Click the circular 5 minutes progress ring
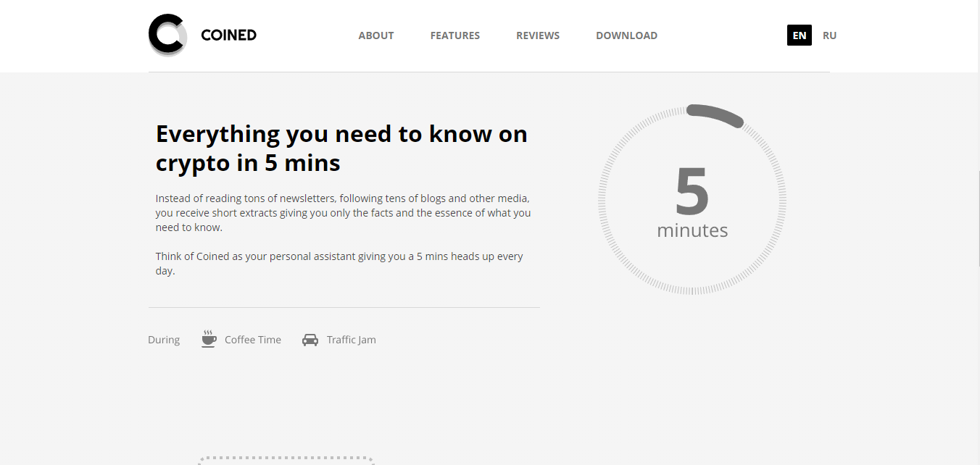 [x=692, y=199]
